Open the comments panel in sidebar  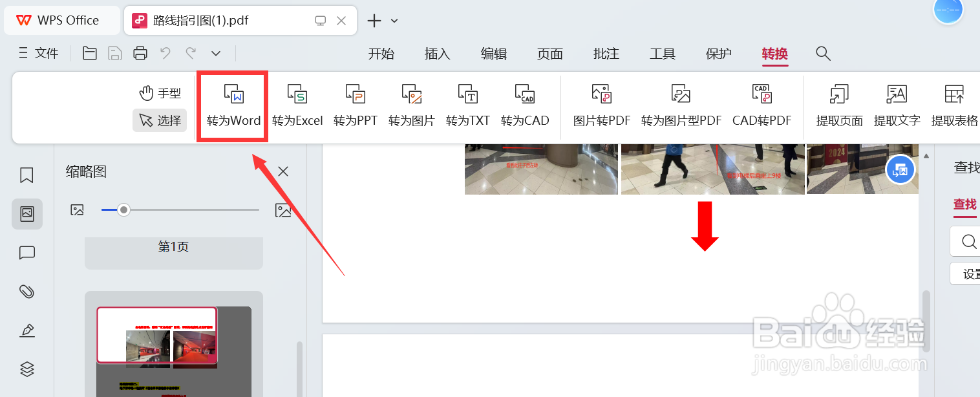tap(27, 253)
